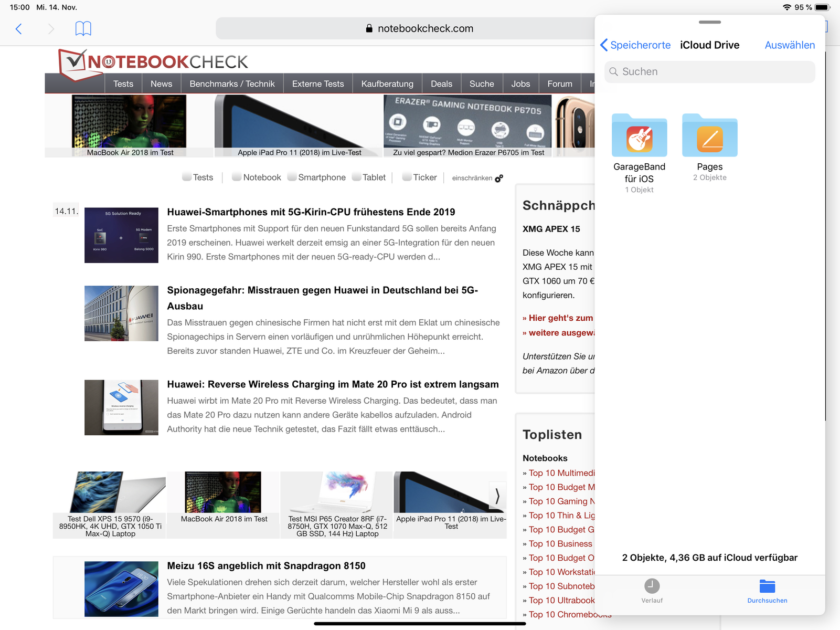Tap the iPad home indicator bar
The width and height of the screenshot is (840, 630).
(x=420, y=624)
